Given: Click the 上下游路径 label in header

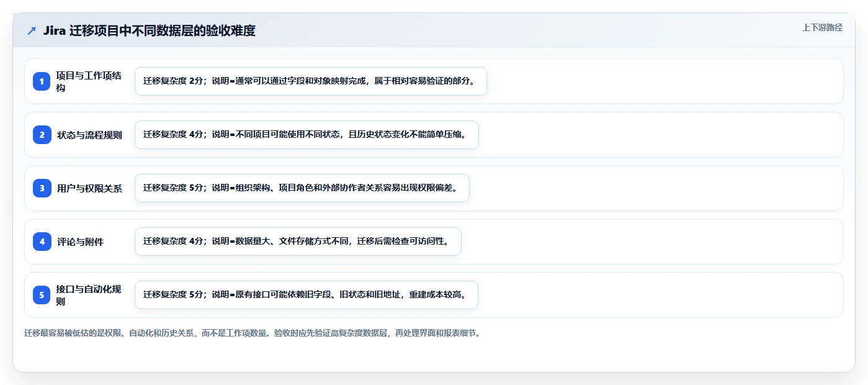Looking at the screenshot, I should tap(822, 27).
